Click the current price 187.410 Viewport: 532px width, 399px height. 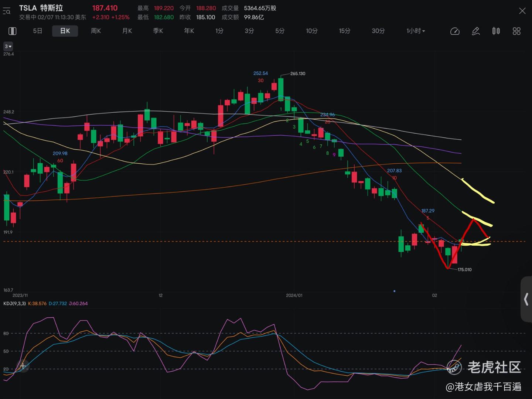(105, 8)
